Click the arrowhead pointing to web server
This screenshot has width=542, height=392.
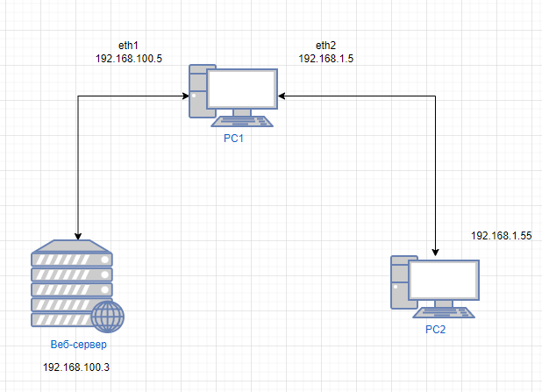click(x=78, y=237)
